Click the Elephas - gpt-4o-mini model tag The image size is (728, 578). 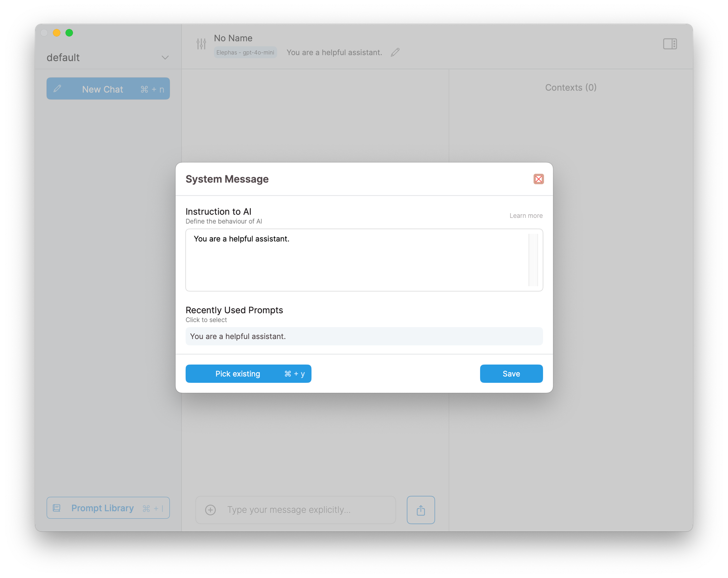click(245, 52)
